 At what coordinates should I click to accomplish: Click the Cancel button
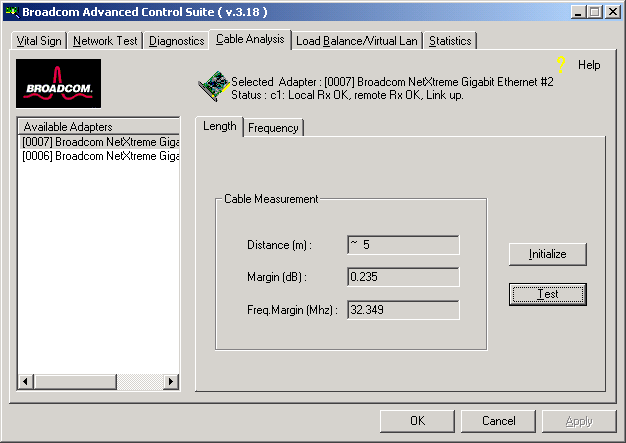pyautogui.click(x=498, y=421)
